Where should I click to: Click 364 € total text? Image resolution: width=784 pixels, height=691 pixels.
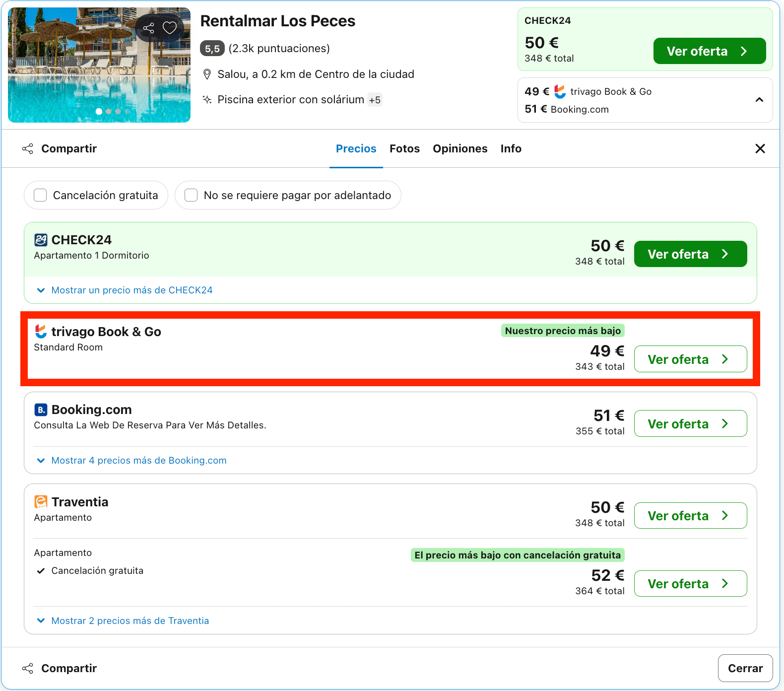coord(600,591)
